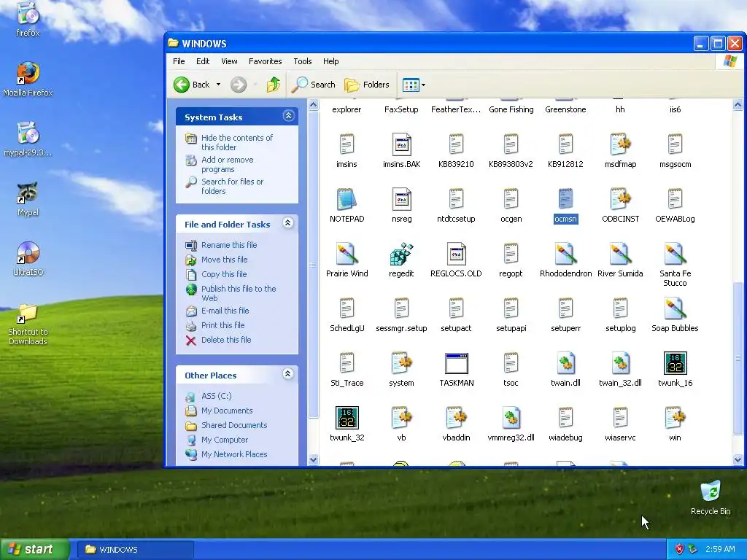The image size is (747, 560).
Task: Click the Back navigation button
Action: point(192,85)
